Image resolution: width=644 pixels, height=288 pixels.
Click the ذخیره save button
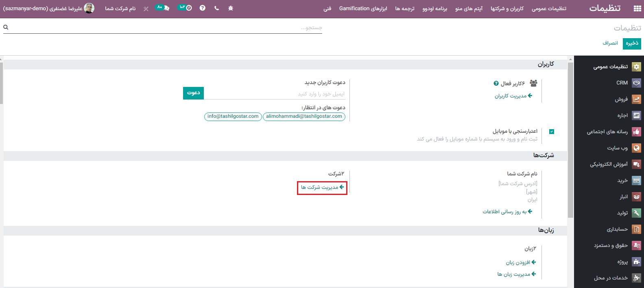[x=632, y=43]
